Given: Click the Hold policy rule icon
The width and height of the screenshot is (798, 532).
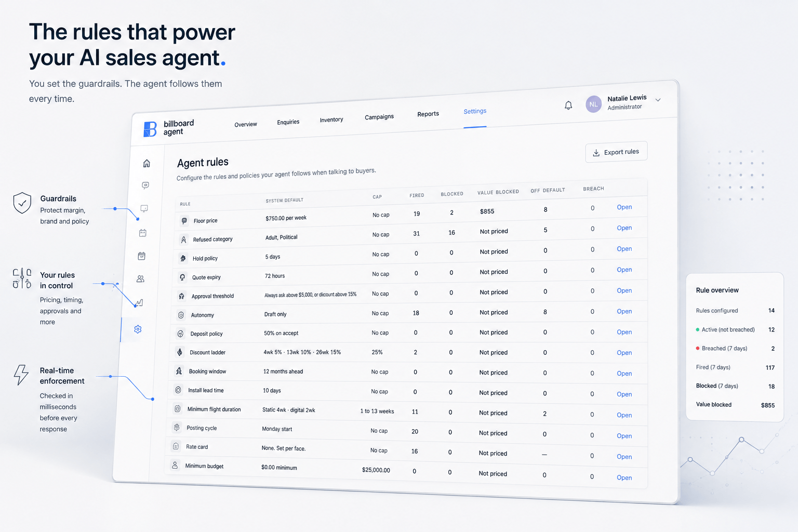Looking at the screenshot, I should click(x=183, y=258).
